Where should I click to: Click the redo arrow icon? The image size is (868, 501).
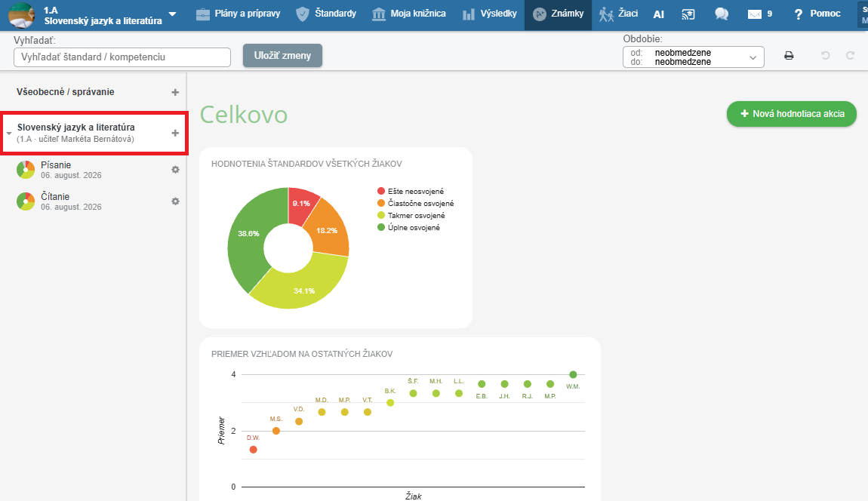tap(851, 55)
